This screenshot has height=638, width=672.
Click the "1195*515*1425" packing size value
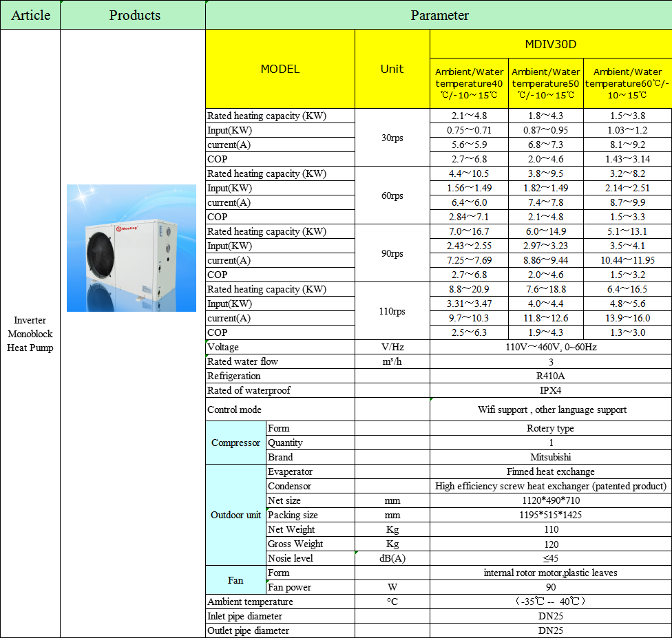click(x=551, y=515)
